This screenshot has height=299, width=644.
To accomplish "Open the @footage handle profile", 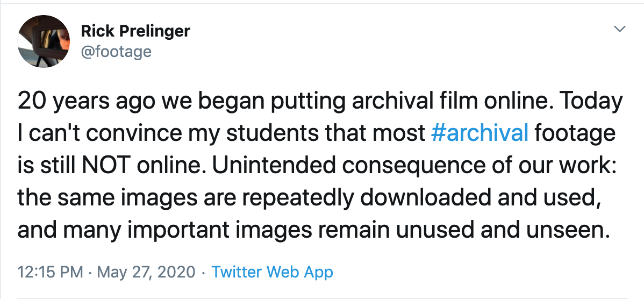I will click(116, 52).
